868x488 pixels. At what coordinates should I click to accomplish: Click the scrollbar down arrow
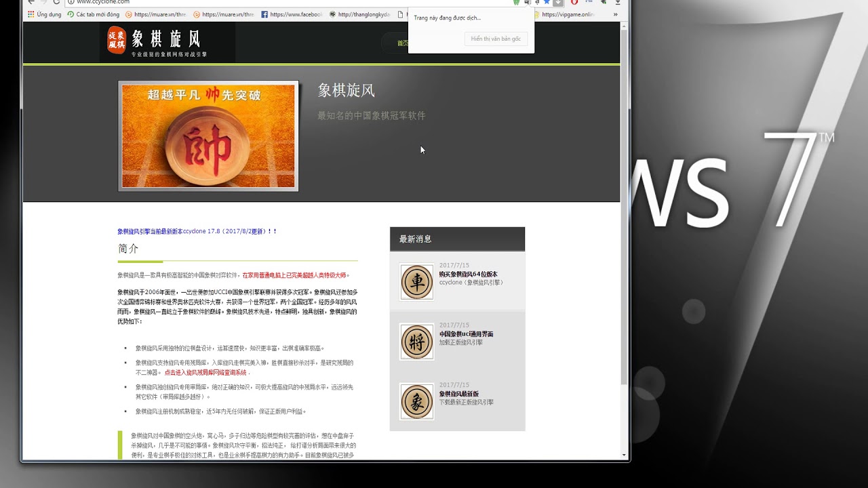tap(624, 455)
